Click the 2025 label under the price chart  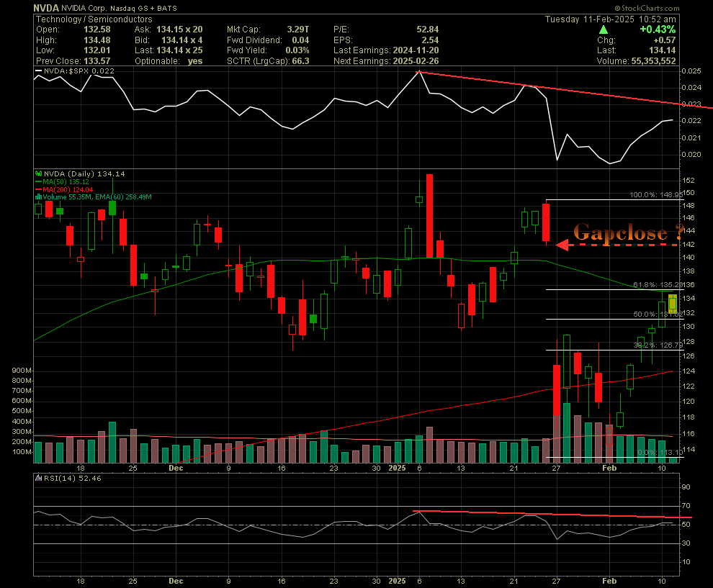pos(397,468)
